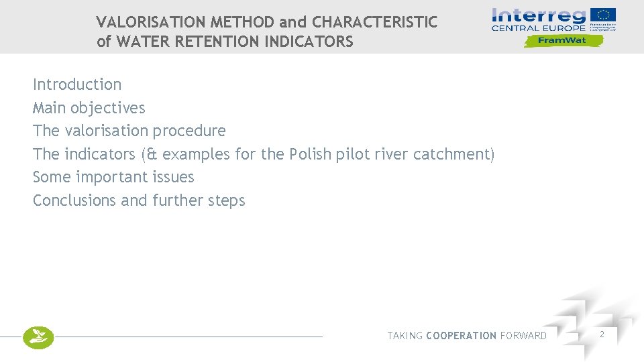Click the EU flag emblem
644x362 pixels.
click(602, 15)
